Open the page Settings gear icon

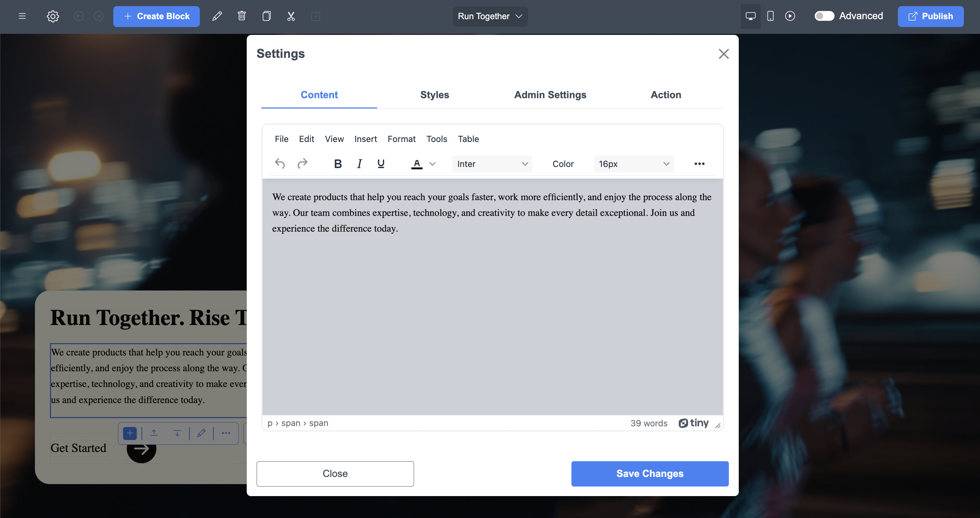point(52,16)
